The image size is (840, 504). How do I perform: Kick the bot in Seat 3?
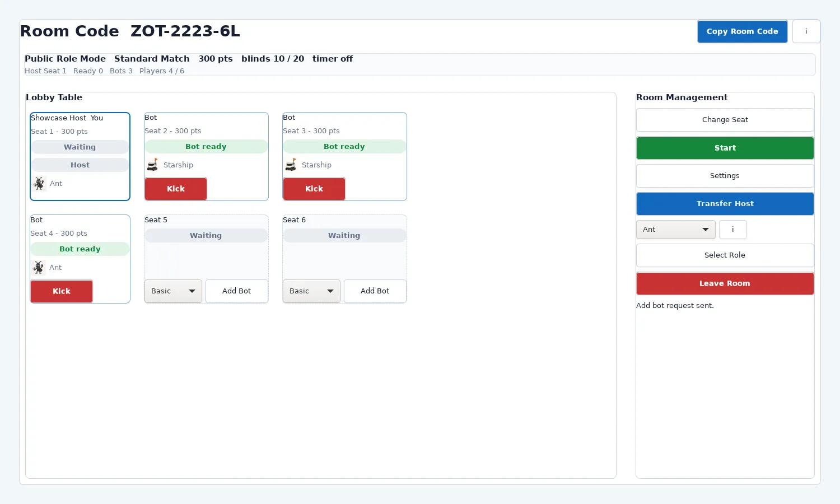point(314,189)
